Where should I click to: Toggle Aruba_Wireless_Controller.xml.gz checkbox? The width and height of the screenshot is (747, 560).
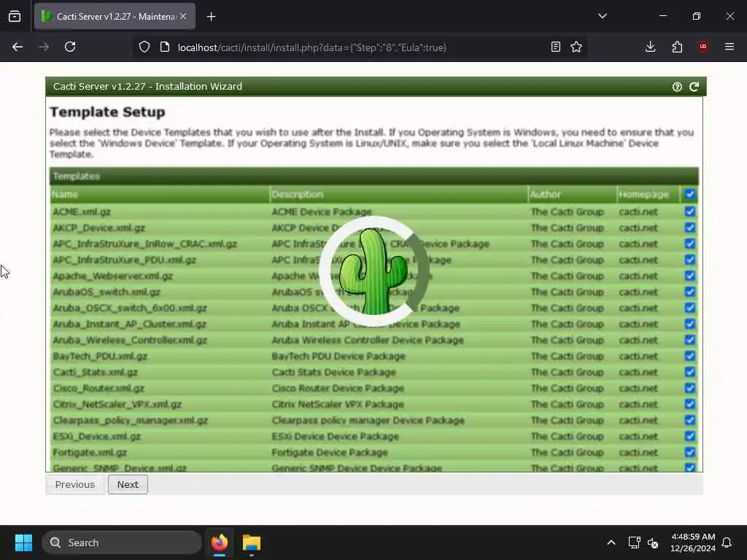pos(690,340)
